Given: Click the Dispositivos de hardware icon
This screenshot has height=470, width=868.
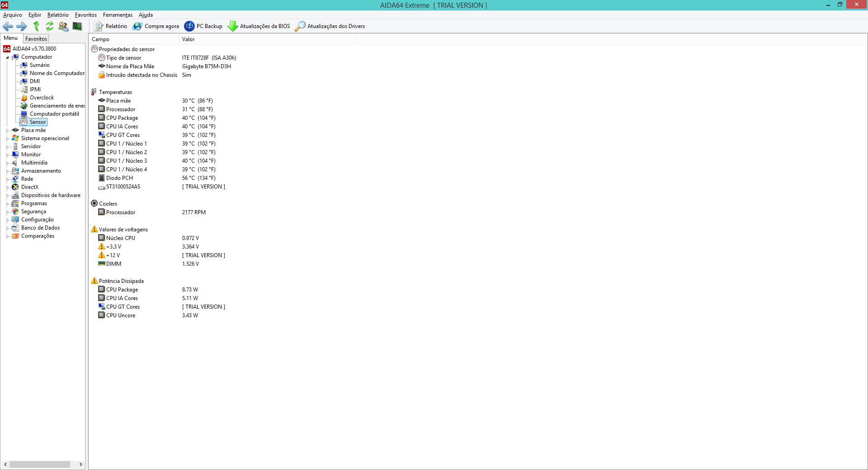Looking at the screenshot, I should pyautogui.click(x=15, y=195).
